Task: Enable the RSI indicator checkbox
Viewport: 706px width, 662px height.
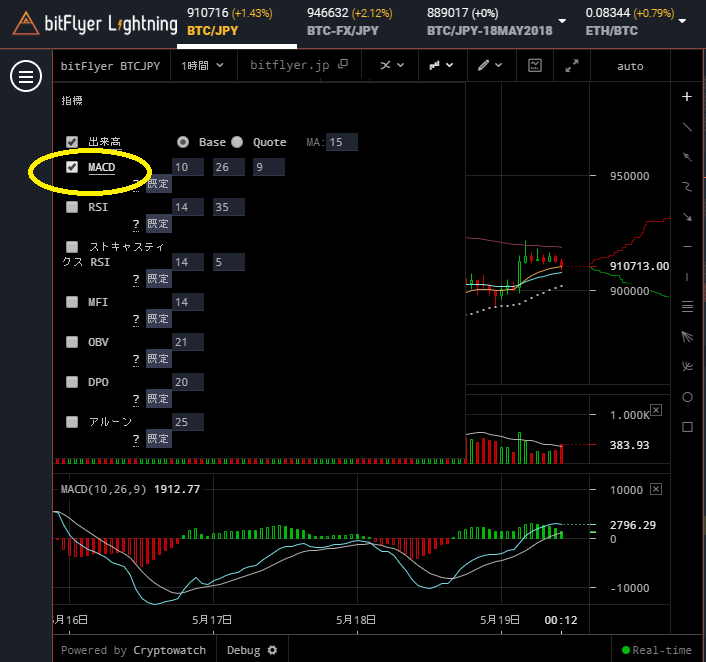Action: point(72,207)
